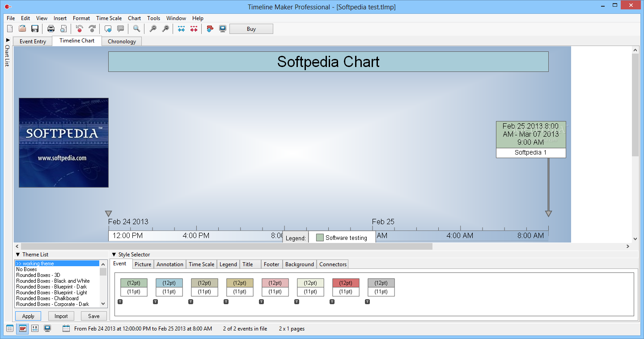
Task: Click the chart horizontal scrollbar thumb
Action: click(x=227, y=246)
